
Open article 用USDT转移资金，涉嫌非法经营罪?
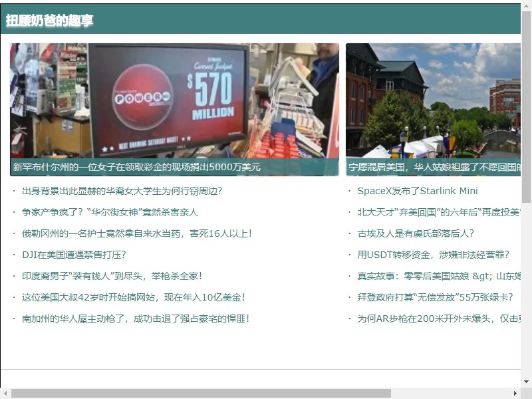(434, 255)
